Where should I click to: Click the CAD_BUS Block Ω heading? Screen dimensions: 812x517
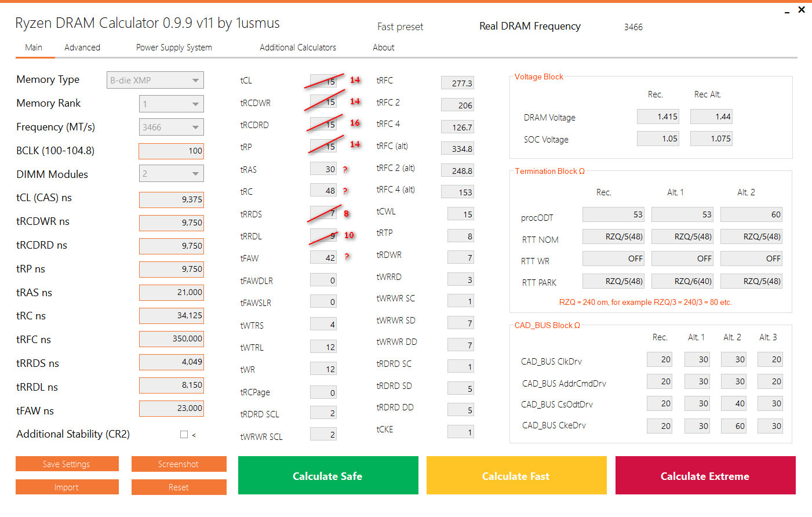pyautogui.click(x=547, y=325)
